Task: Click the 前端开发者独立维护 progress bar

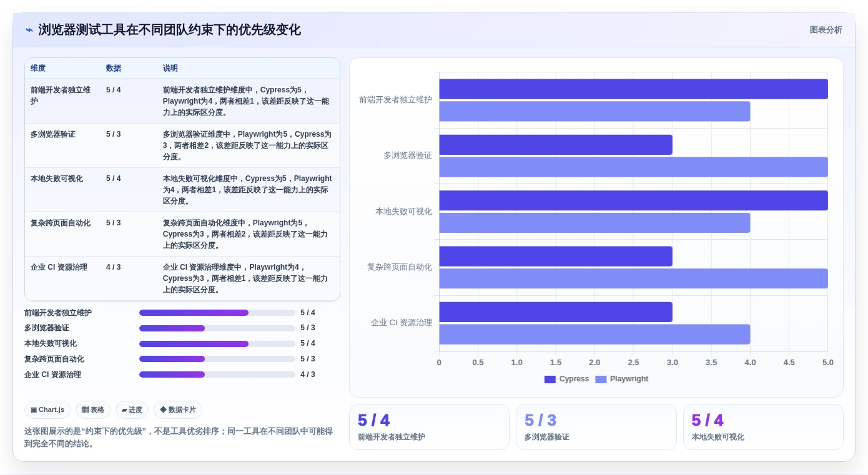Action: (x=217, y=313)
